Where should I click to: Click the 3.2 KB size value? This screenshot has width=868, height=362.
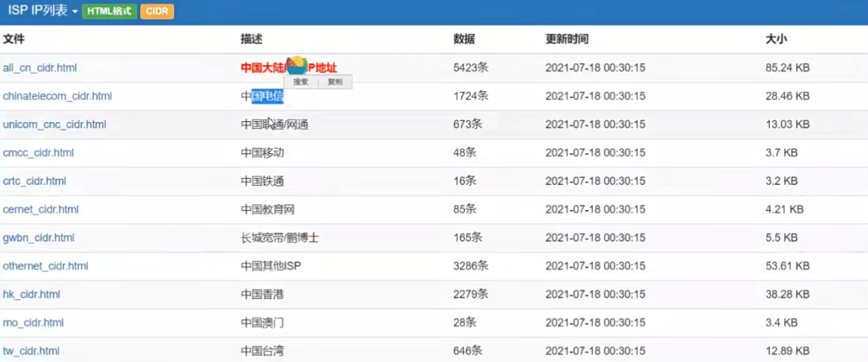pyautogui.click(x=781, y=181)
